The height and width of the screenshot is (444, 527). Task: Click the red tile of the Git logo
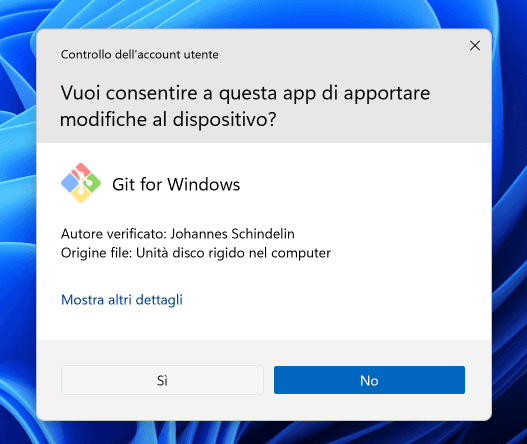81,170
